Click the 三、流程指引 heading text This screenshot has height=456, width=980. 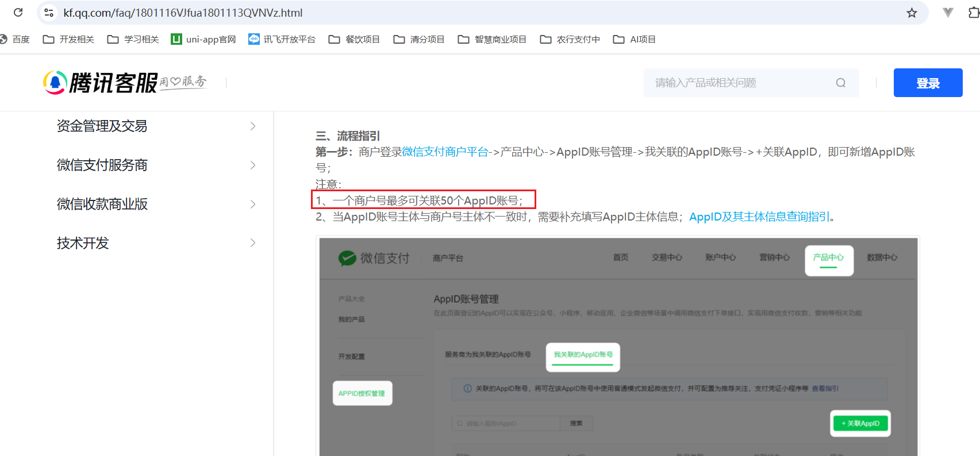tap(348, 136)
